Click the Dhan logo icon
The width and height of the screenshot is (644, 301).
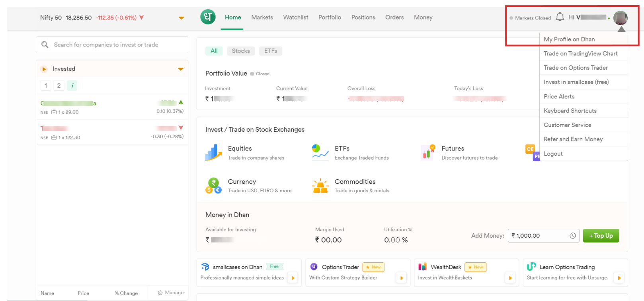(x=208, y=17)
